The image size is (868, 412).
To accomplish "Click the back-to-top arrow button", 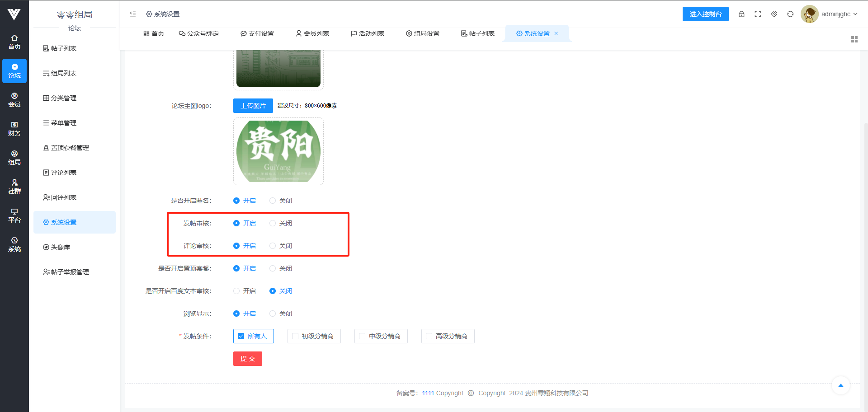I will tap(840, 385).
